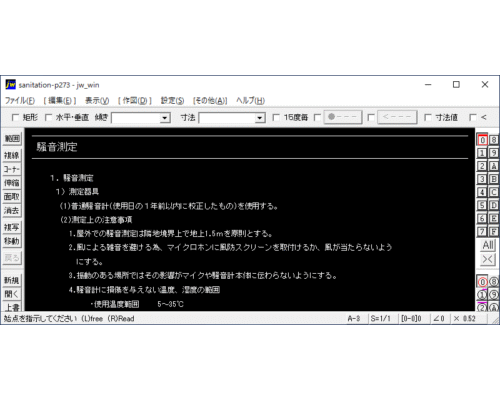The width and height of the screenshot is (500, 400).
Task: Select layer 1 square button
Action: (482, 153)
